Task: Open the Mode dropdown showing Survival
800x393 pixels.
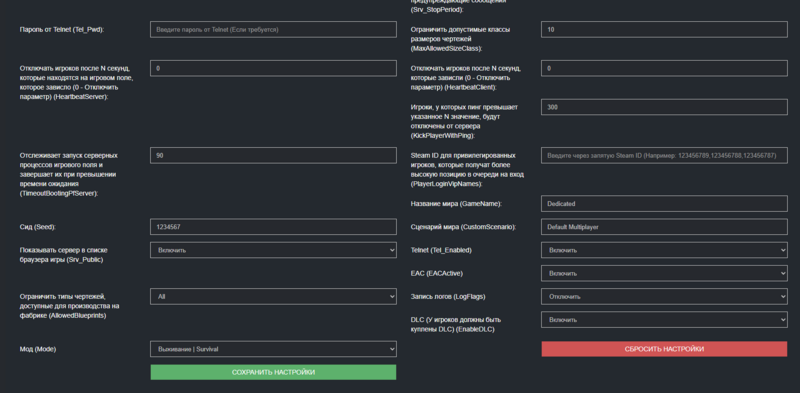Action: (273, 349)
